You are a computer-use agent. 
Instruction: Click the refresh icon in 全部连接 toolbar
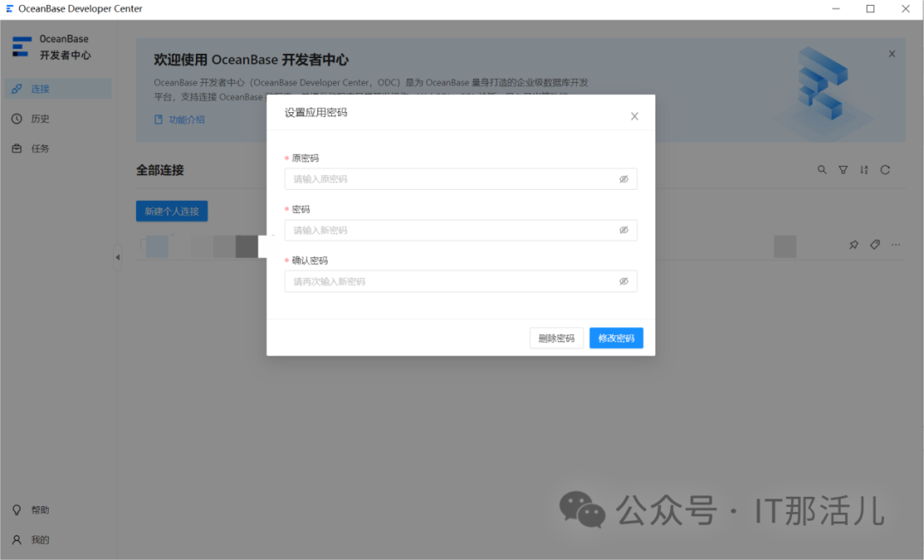click(885, 169)
